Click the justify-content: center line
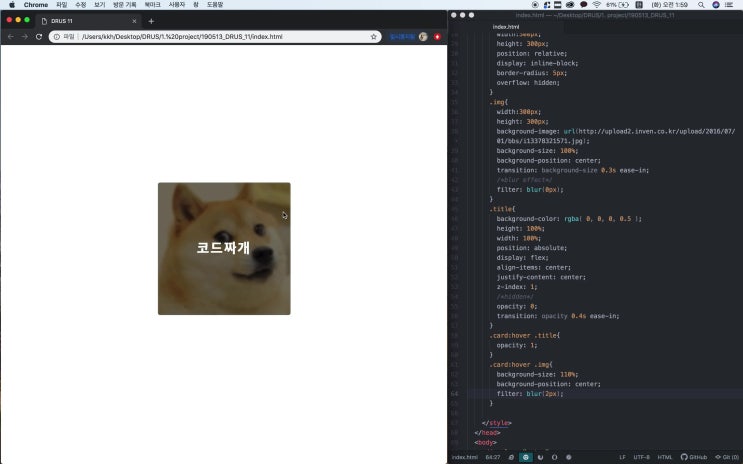The image size is (743, 464). point(541,277)
